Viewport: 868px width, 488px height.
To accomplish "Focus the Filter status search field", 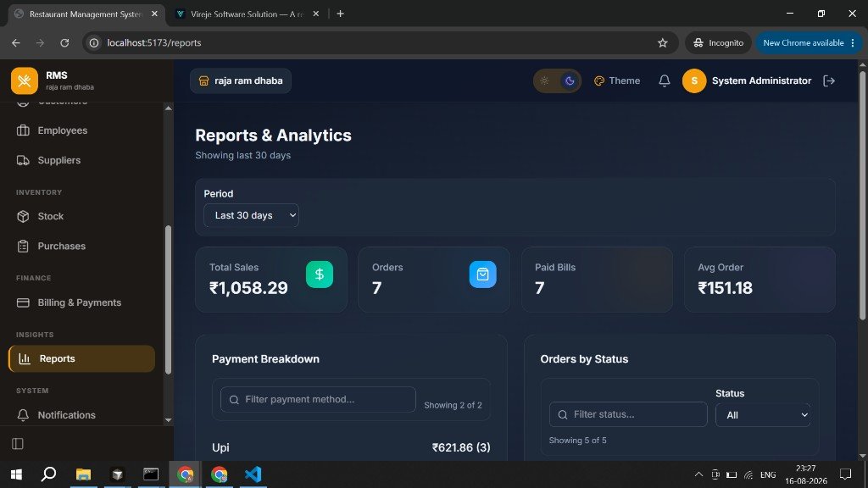I will point(628,414).
